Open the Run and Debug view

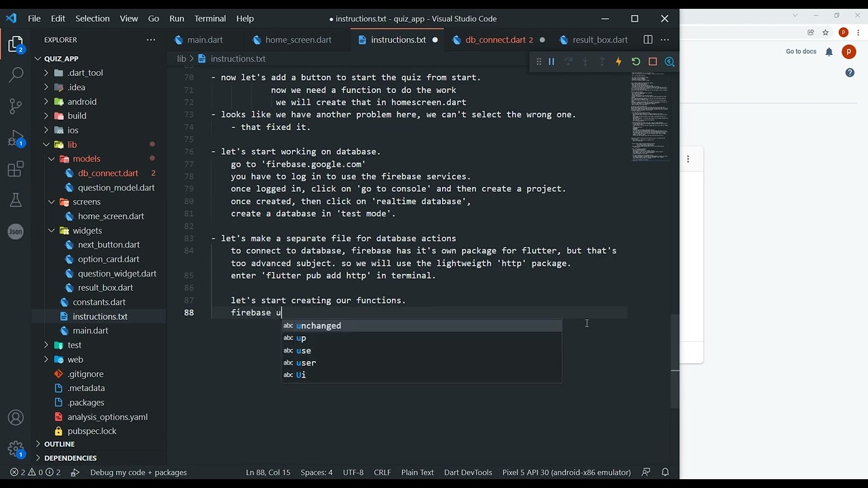pyautogui.click(x=16, y=138)
